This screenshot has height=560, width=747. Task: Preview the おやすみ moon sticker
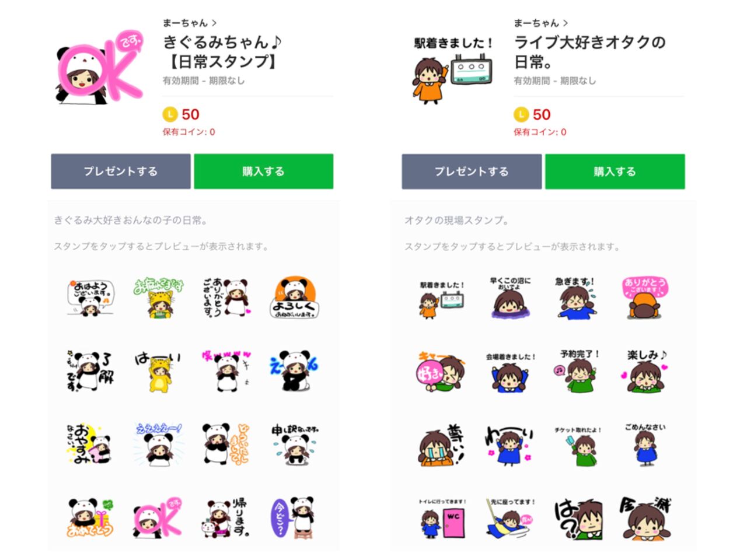click(x=89, y=444)
